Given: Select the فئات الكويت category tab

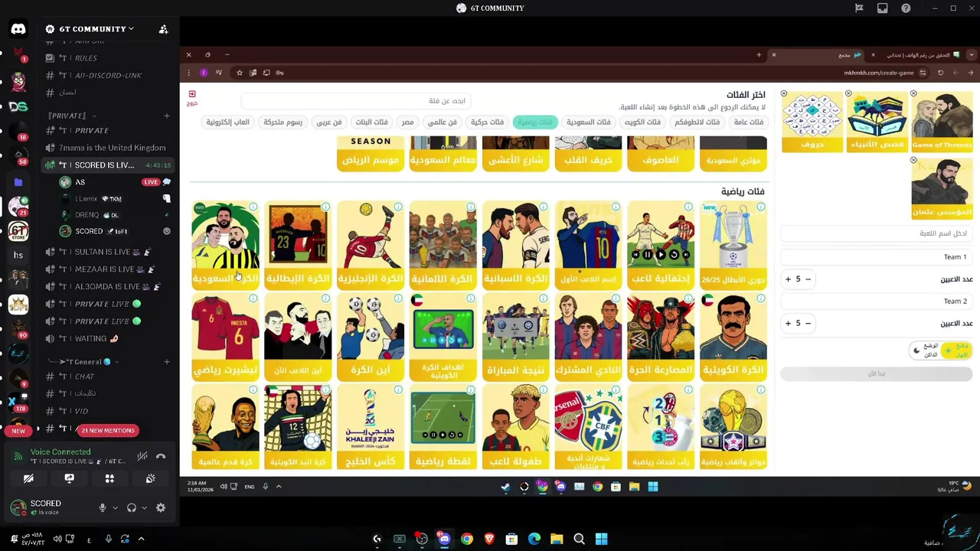Looking at the screenshot, I should 642,122.
